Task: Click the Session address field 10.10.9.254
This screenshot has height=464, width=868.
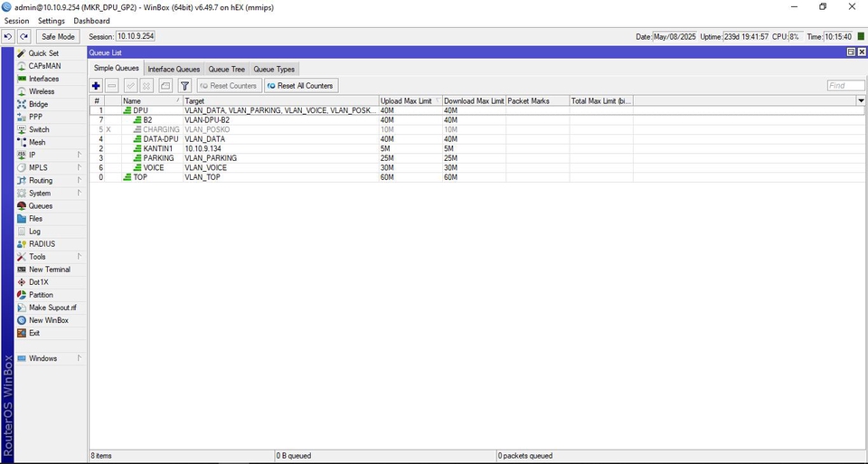Action: click(135, 36)
